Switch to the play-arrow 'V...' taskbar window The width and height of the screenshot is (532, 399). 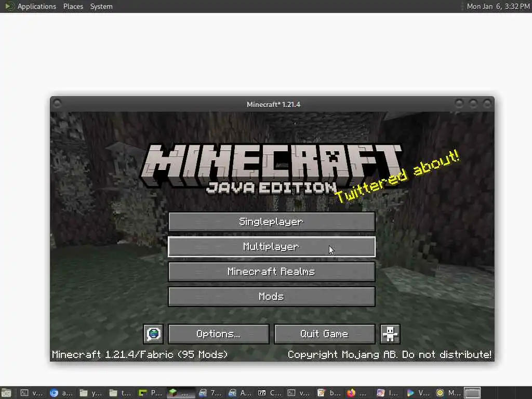[x=418, y=393]
